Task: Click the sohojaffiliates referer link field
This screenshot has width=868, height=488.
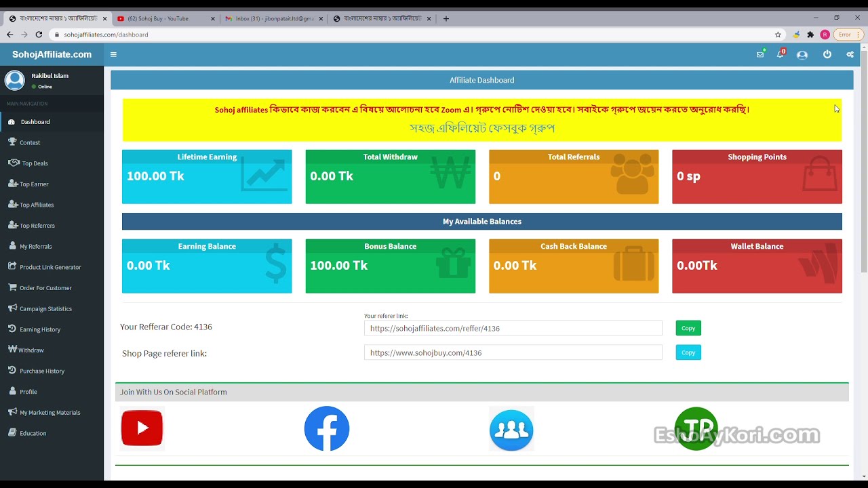Action: tap(513, 328)
